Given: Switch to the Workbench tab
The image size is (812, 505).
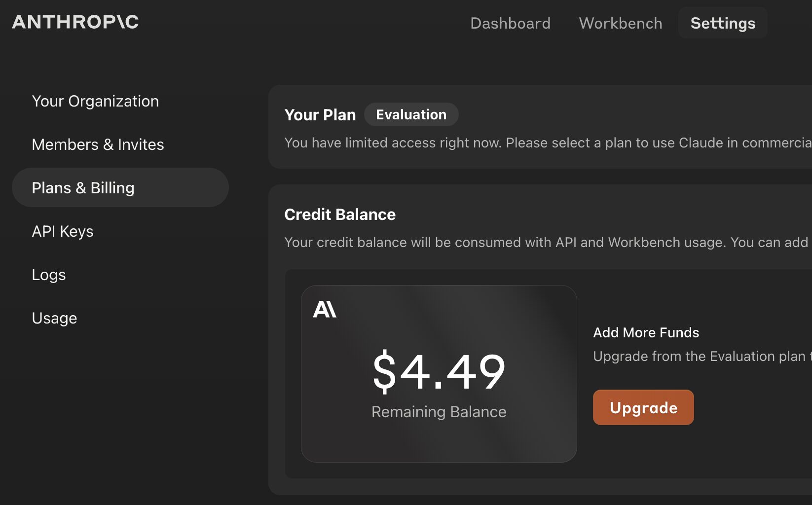Looking at the screenshot, I should click(x=620, y=23).
